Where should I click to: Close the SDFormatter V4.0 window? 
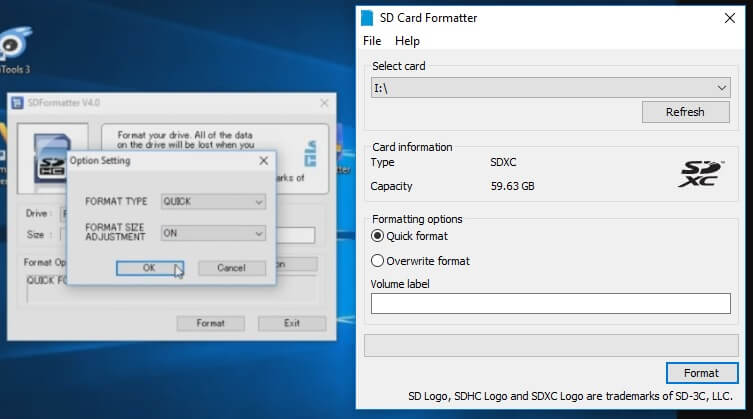point(324,103)
